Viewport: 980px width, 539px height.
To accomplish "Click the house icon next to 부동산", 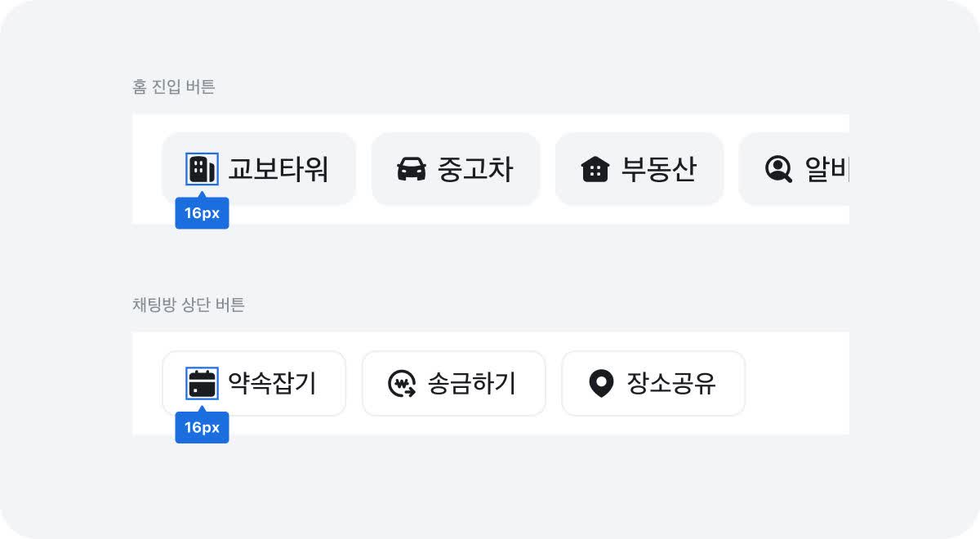I will 595,169.
